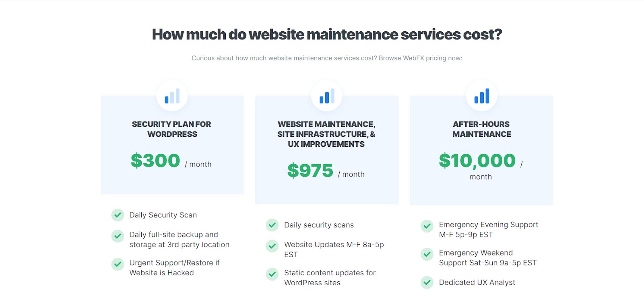The image size is (644, 301).
Task: Click the checkmark beside Website Updates M-F 8a-5p
Action: pyautogui.click(x=272, y=246)
